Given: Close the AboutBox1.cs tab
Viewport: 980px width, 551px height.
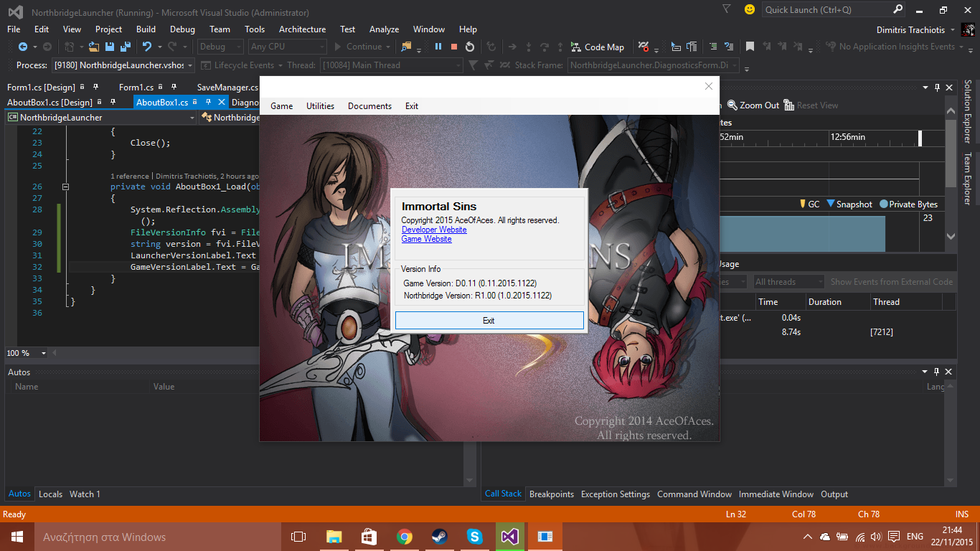Looking at the screenshot, I should coord(222,103).
